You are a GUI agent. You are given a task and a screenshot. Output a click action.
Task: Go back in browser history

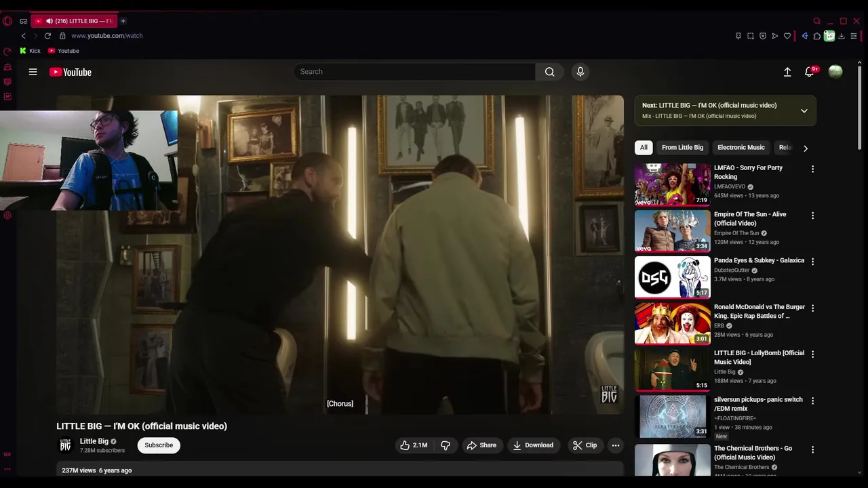(x=24, y=36)
